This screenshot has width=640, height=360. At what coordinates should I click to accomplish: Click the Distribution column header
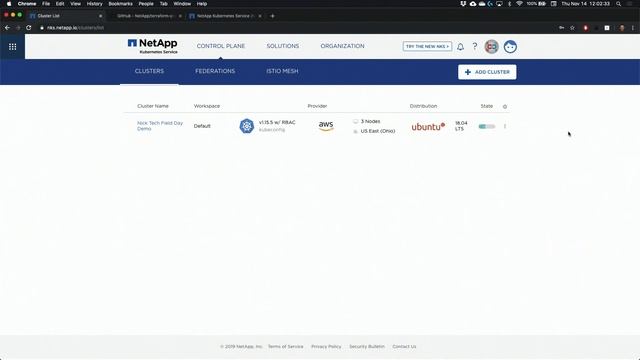click(x=423, y=106)
